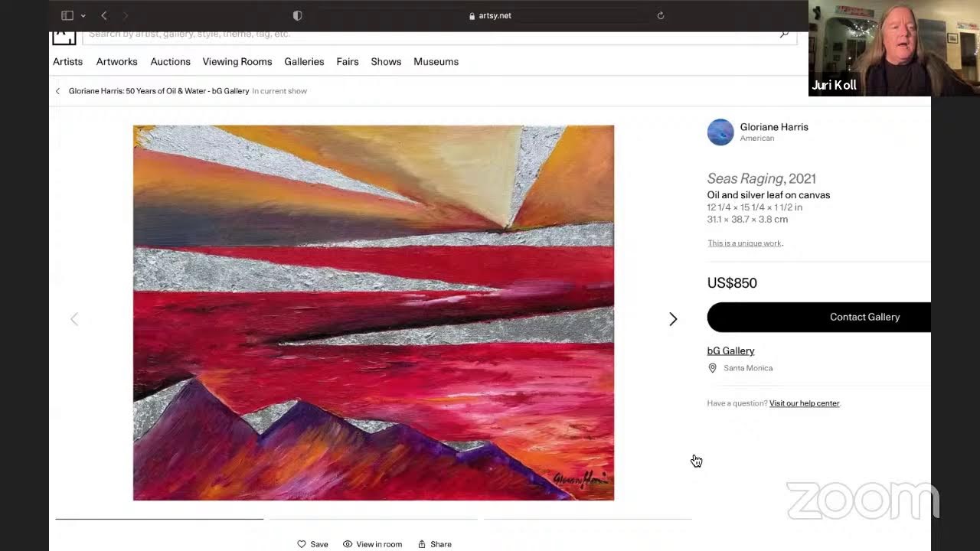Navigate to Fairs
The height and width of the screenshot is (551, 980).
348,62
